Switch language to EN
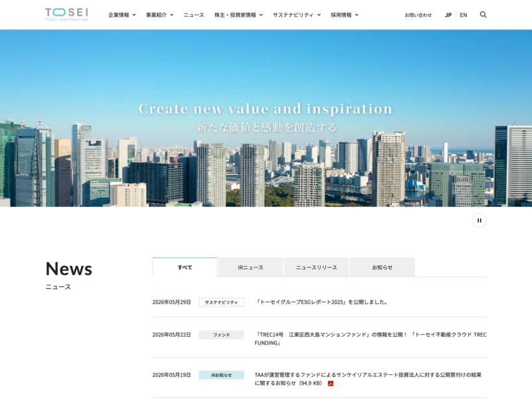Screen dimensions: 532x399 coord(463,15)
